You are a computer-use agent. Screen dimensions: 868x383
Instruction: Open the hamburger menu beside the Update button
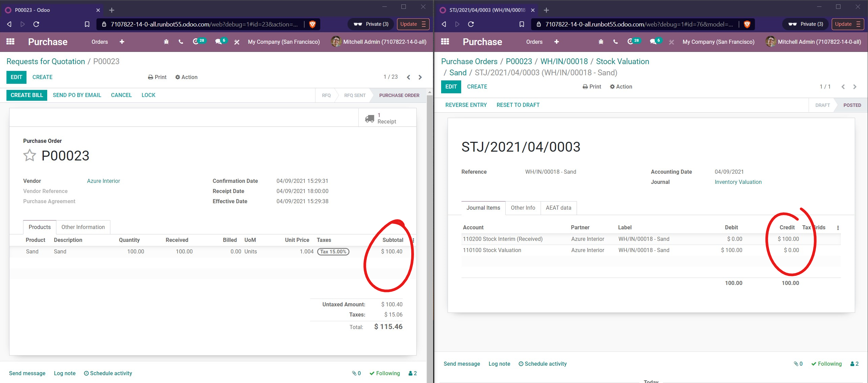(x=423, y=24)
